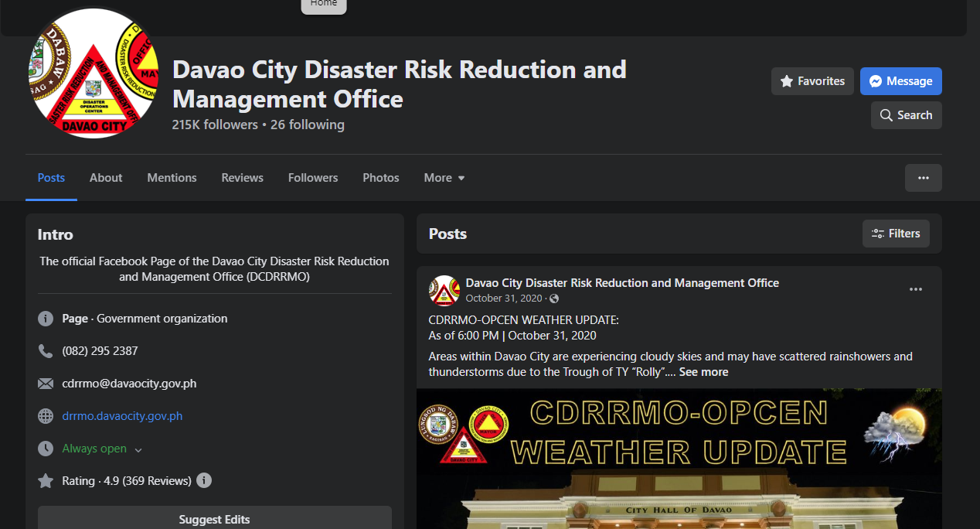Image resolution: width=980 pixels, height=529 pixels.
Task: Open the drrmo.davaocity.gov.ph website link
Action: click(122, 416)
